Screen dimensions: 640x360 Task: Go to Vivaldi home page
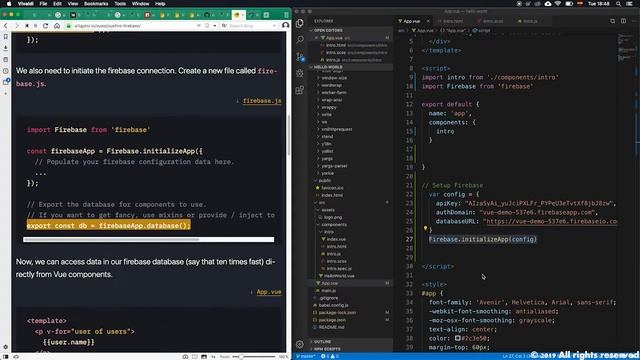click(x=57, y=26)
